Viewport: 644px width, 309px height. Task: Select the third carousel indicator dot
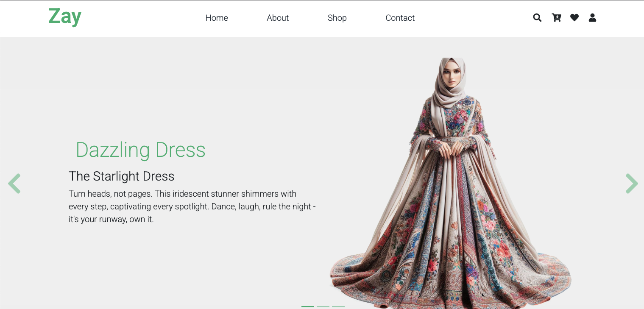pos(338,306)
